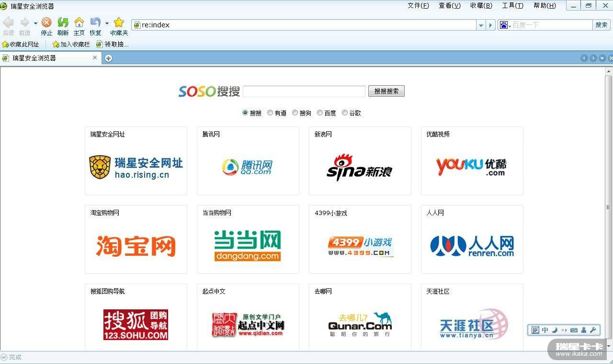Open the 起点中文 qidian tile
The width and height of the screenshot is (613, 364).
[x=248, y=317]
